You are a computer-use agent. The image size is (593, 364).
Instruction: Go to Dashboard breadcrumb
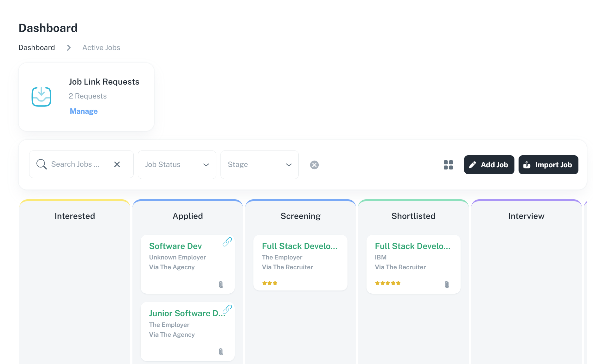pos(37,48)
